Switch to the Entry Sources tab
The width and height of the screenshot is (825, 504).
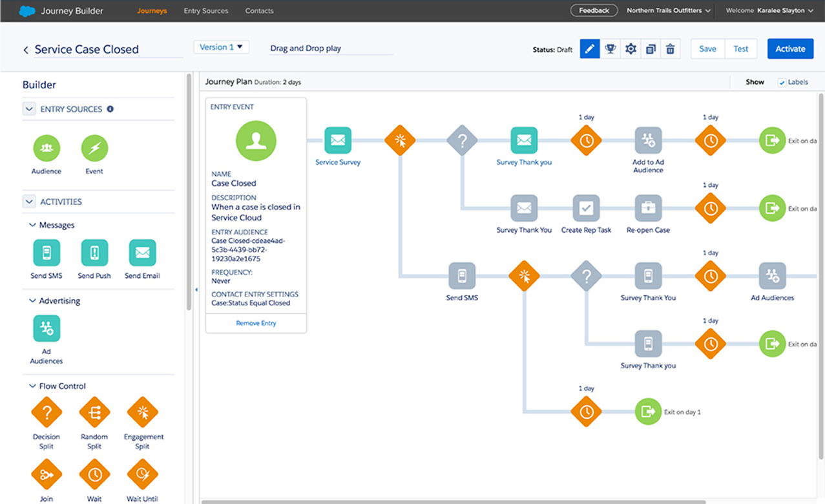click(x=205, y=11)
